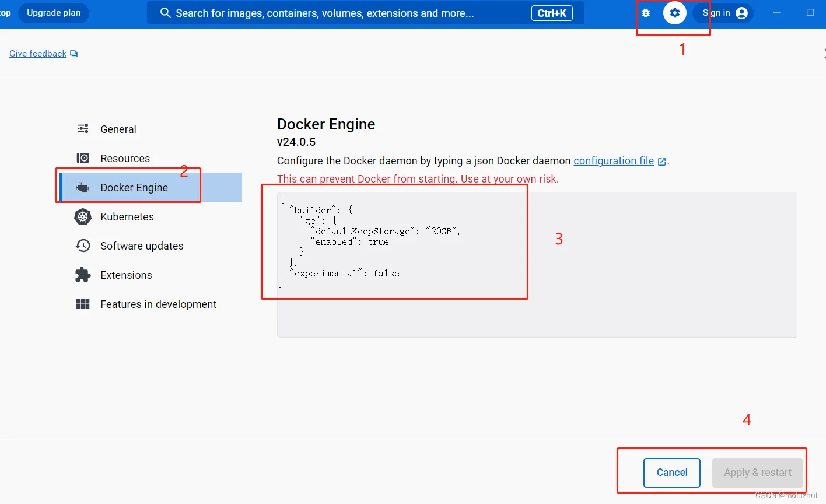This screenshot has height=504, width=826.
Task: Click the Features in development grid icon
Action: [x=83, y=304]
